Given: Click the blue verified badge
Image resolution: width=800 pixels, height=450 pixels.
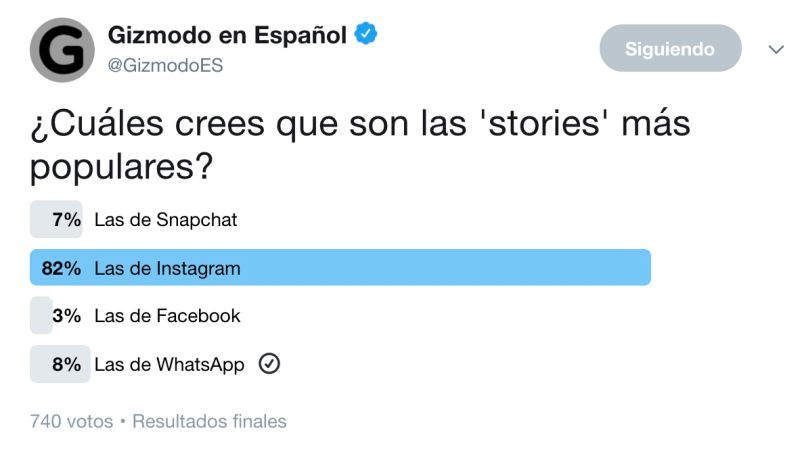Looking at the screenshot, I should click(x=366, y=34).
